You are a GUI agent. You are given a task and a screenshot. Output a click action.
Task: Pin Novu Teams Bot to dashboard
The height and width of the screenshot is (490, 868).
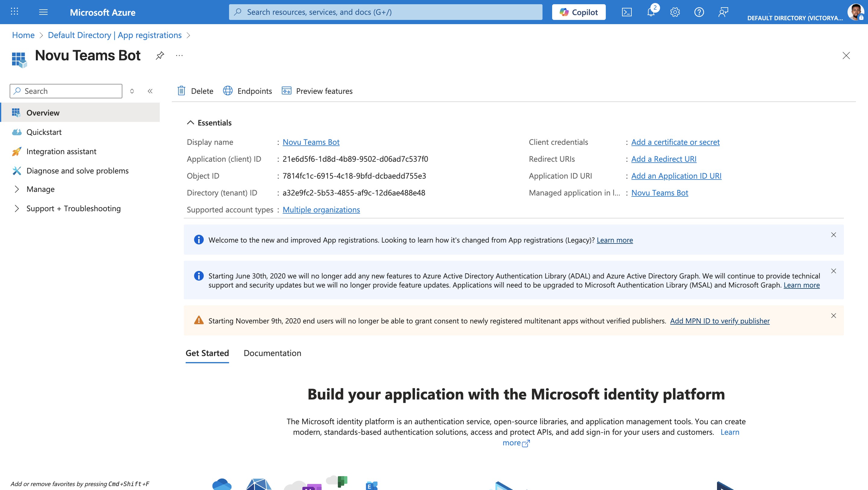pyautogui.click(x=160, y=55)
